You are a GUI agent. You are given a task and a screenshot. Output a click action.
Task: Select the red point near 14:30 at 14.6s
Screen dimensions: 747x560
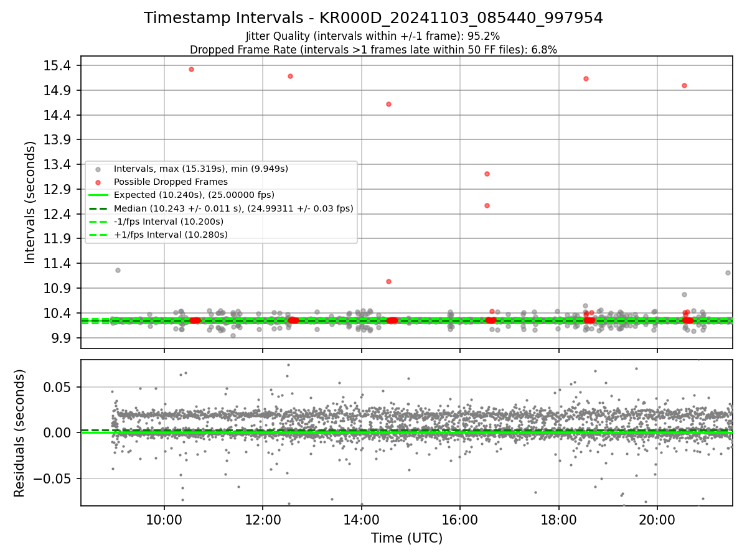388,104
